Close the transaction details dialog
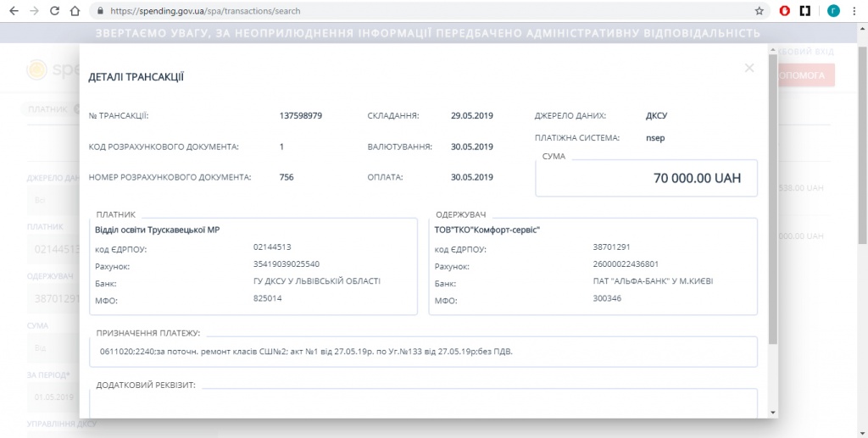 749,68
